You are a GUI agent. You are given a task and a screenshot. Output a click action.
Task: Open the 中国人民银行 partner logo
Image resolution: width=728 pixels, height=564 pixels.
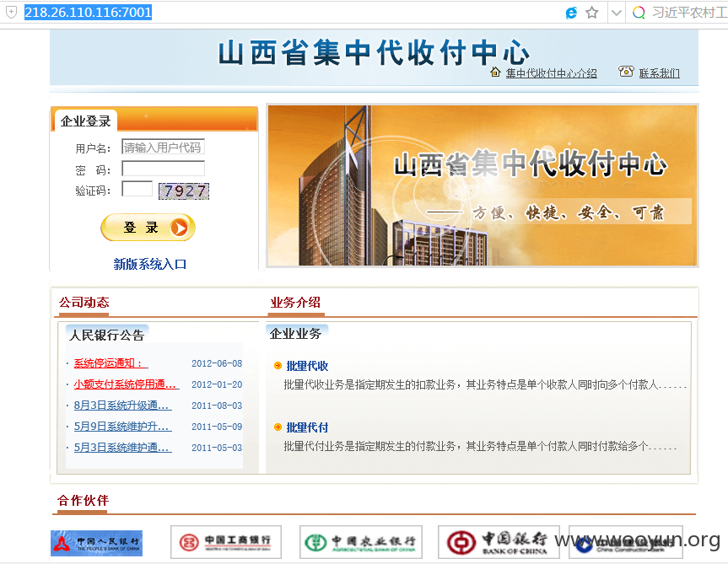(x=96, y=543)
